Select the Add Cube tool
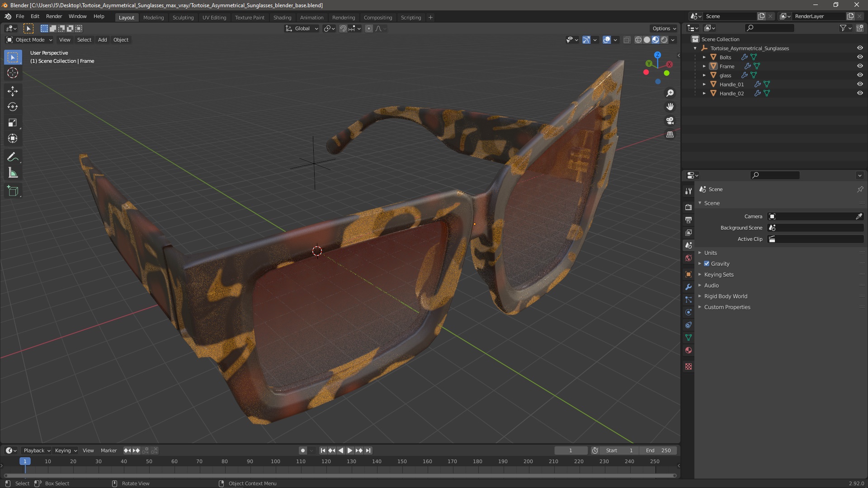The height and width of the screenshot is (488, 868). point(13,191)
